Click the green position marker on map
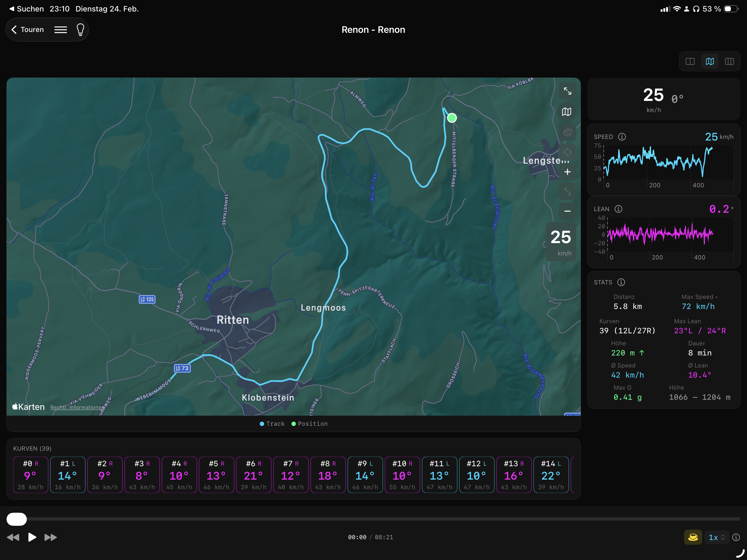The height and width of the screenshot is (560, 747). (x=452, y=118)
